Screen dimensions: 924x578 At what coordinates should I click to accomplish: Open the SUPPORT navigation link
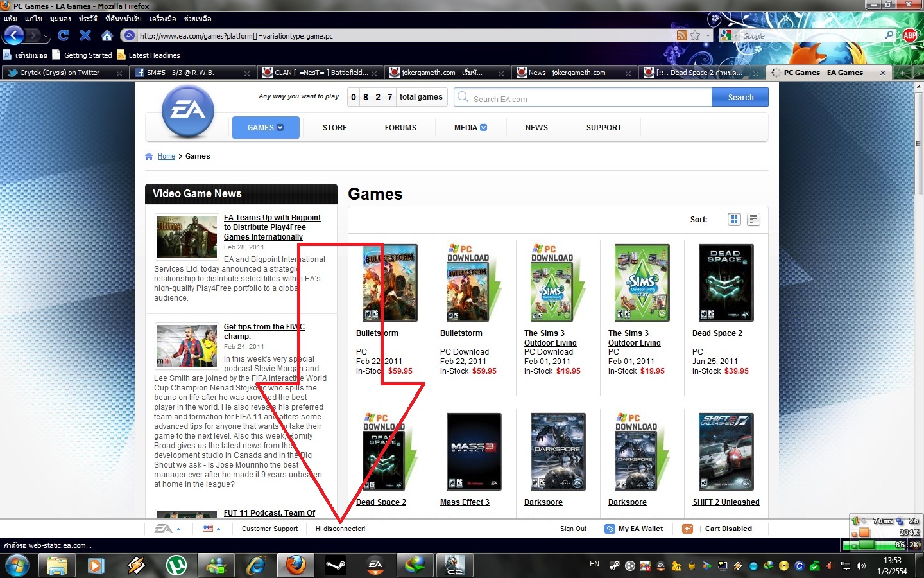604,128
